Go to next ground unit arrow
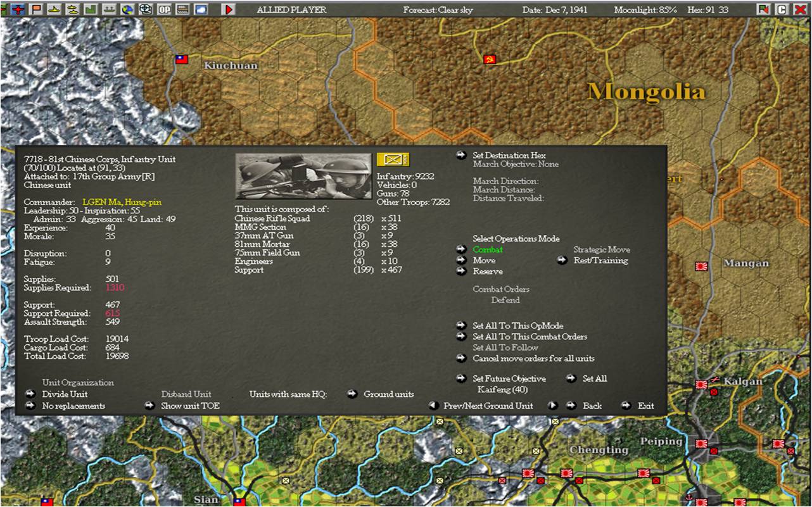The image size is (812, 507). point(553,406)
